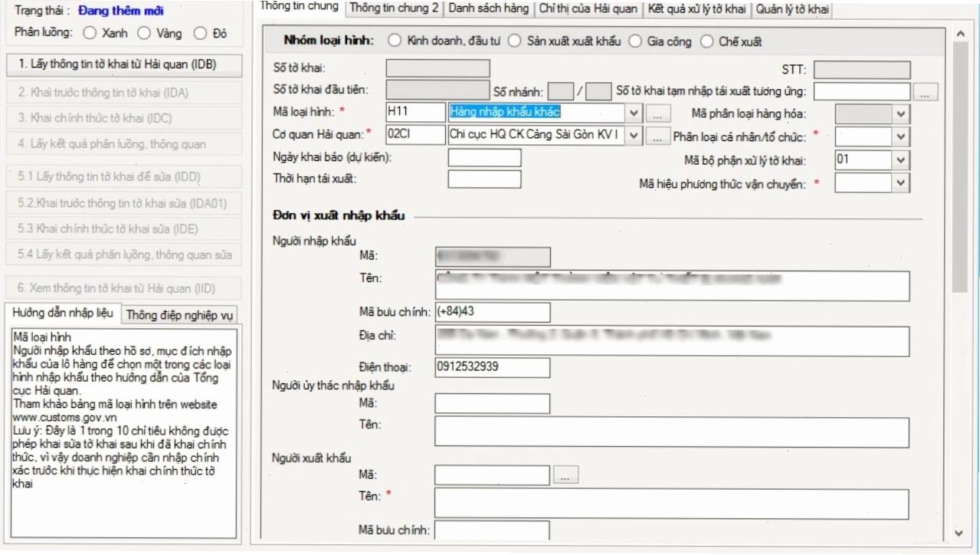Click Ngày khai báo (dự kiến) input field

pos(484,158)
